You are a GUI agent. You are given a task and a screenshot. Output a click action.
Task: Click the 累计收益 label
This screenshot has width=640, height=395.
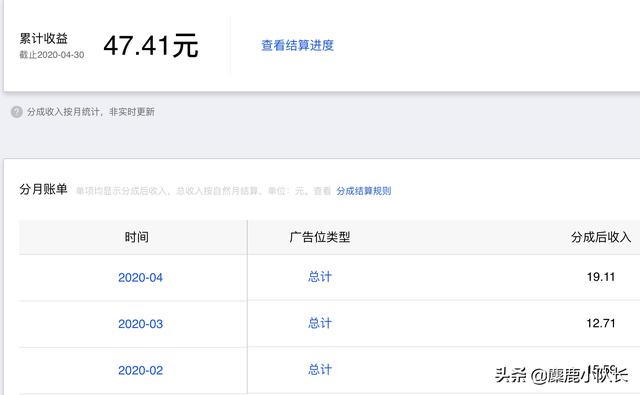(x=44, y=39)
